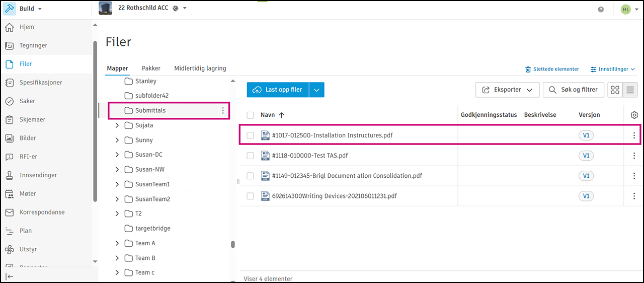Toggle the select-all checkbox in header
The width and height of the screenshot is (644, 283).
[250, 115]
